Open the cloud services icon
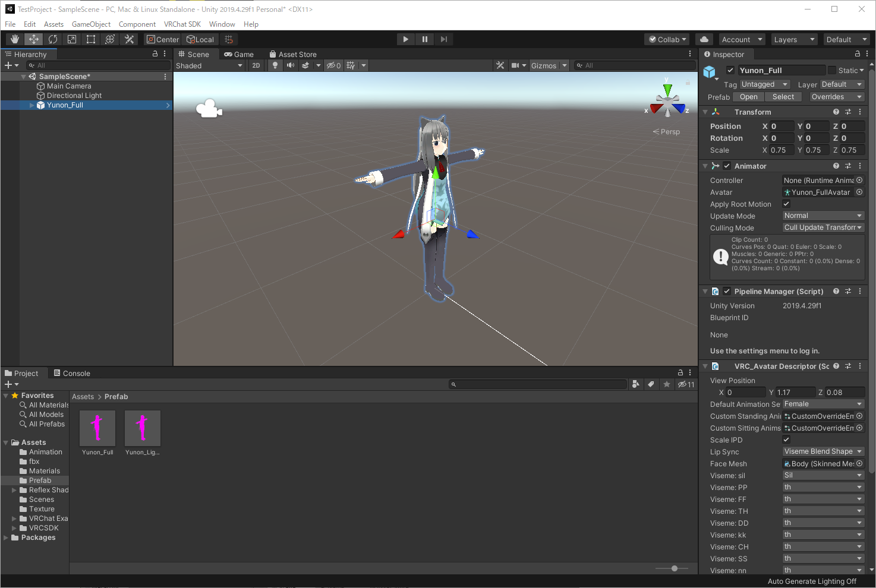 pos(704,39)
